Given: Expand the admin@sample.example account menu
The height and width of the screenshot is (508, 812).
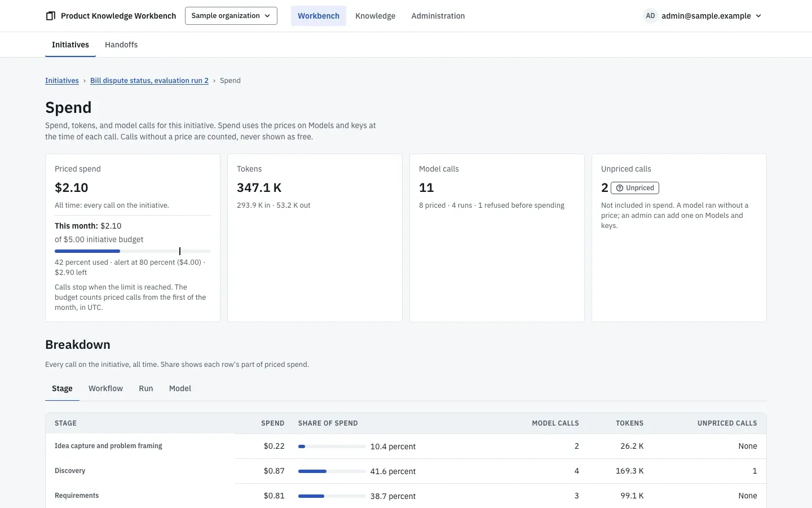Looking at the screenshot, I should point(712,16).
